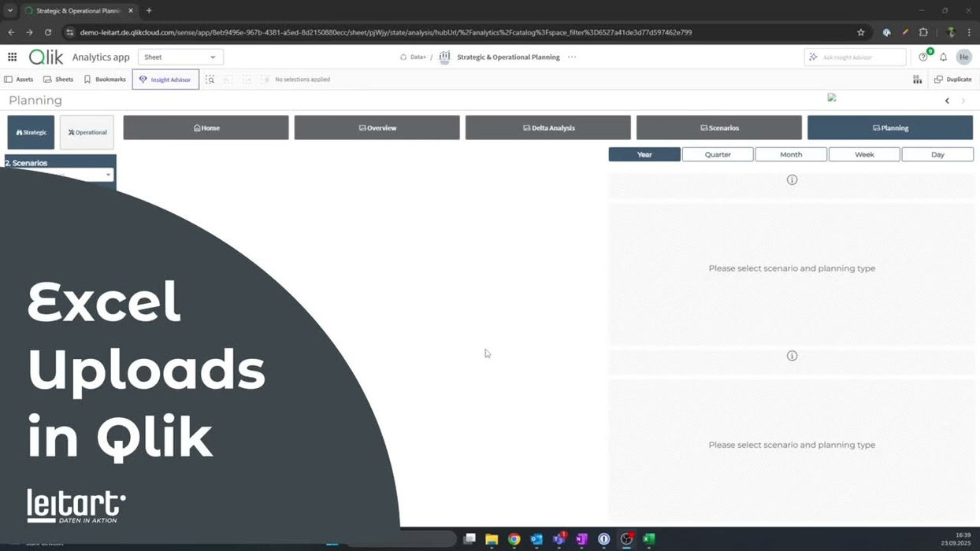Open Bookmarks in the toolbar
This screenshot has height=551, width=980.
pos(105,80)
